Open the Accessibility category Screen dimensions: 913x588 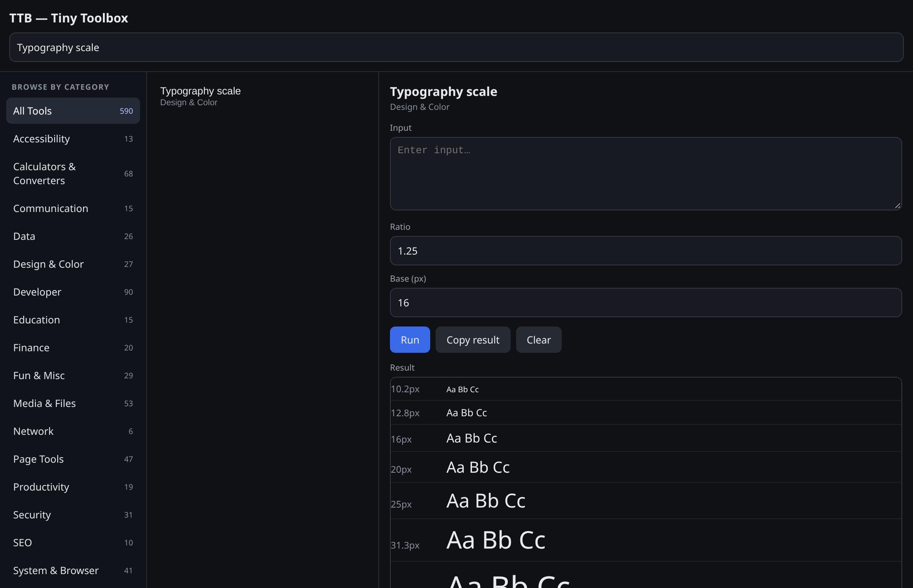click(x=73, y=138)
